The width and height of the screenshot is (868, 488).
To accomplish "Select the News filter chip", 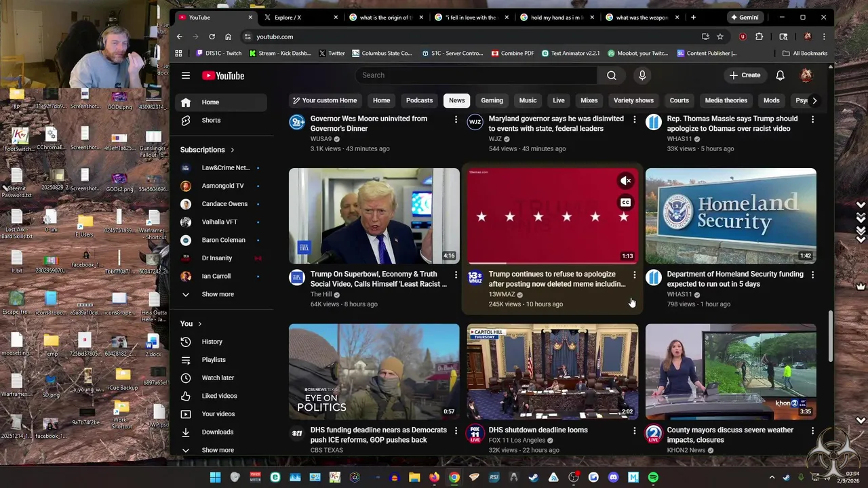I will click(x=457, y=100).
